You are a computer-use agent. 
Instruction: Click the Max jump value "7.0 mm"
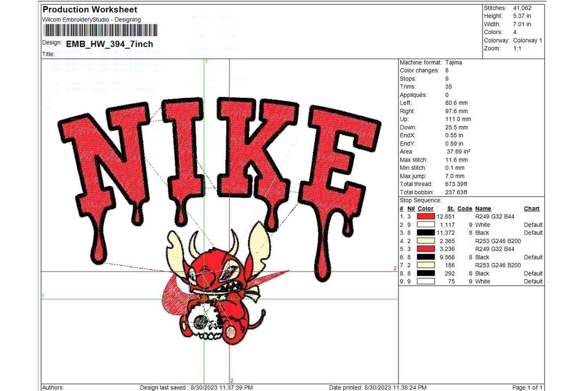pos(455,176)
